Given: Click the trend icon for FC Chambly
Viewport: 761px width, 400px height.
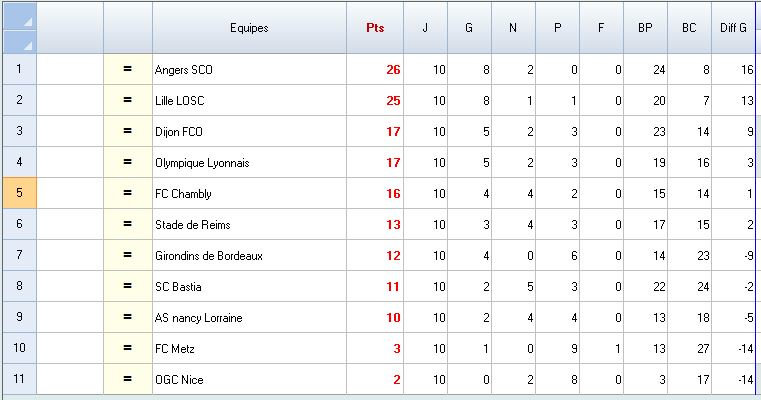Looking at the screenshot, I should click(x=127, y=194).
